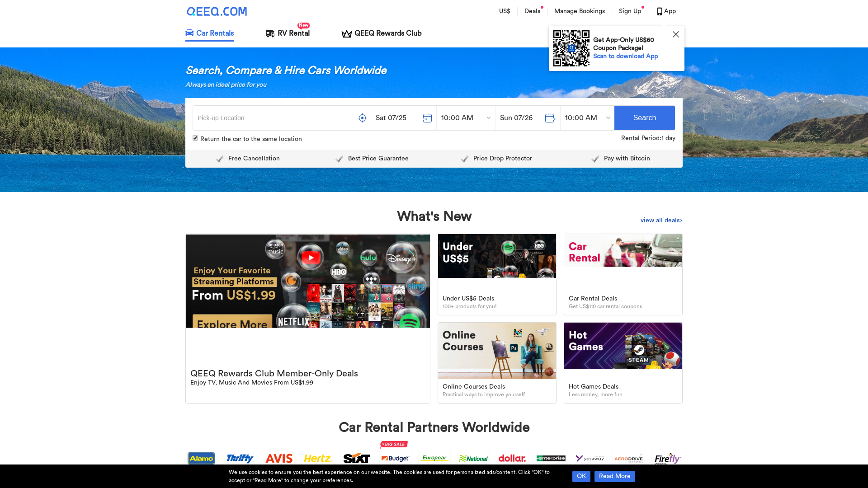Click the AVIS partner logo
Image resolution: width=868 pixels, height=488 pixels.
tap(279, 458)
